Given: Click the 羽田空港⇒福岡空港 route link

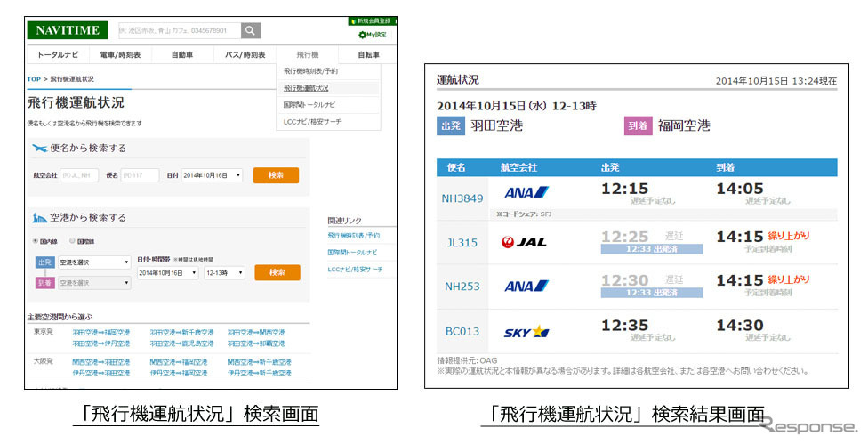Looking at the screenshot, I should 100,332.
